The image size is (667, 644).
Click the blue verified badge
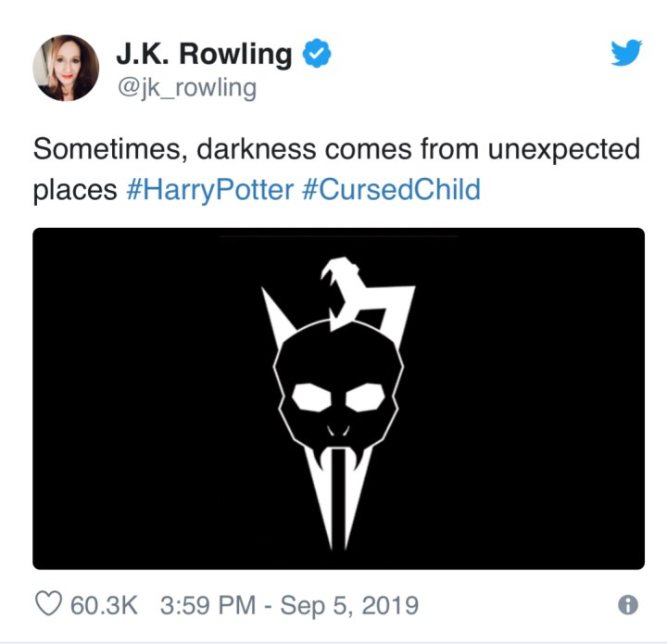click(316, 56)
